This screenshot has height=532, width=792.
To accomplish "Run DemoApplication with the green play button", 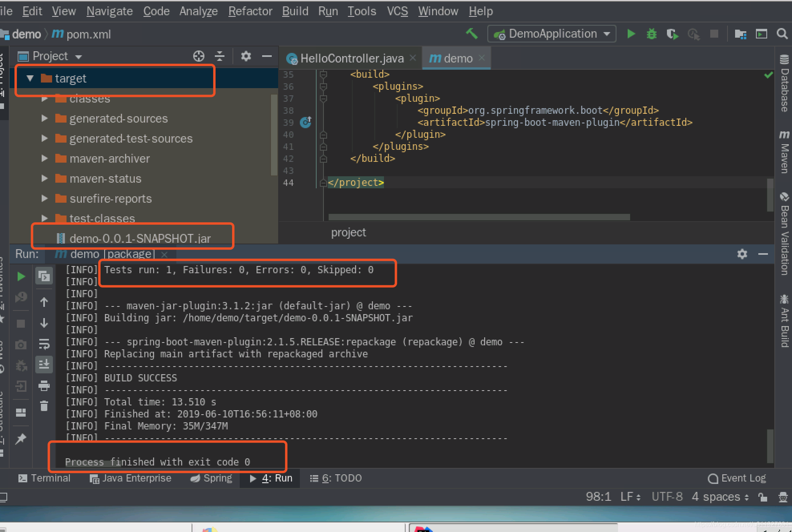I will click(631, 34).
